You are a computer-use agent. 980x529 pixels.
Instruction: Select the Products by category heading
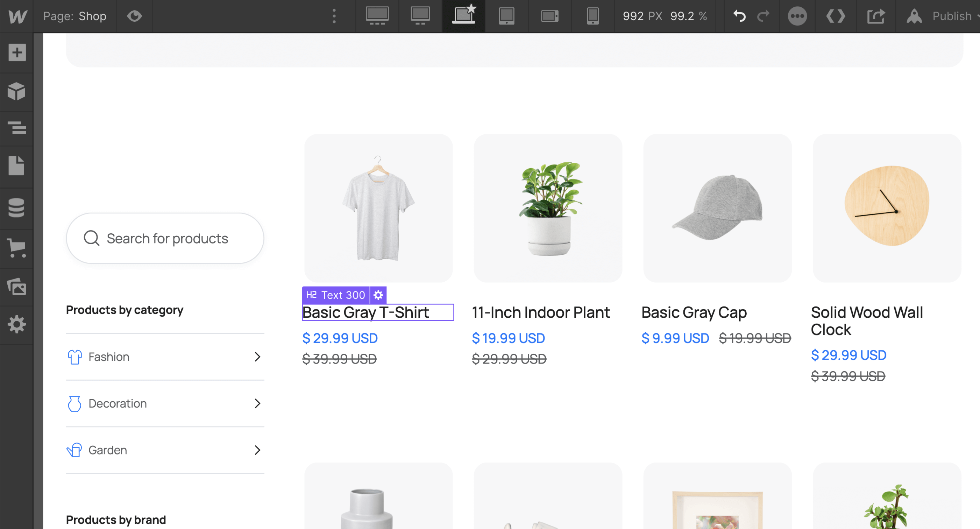(x=125, y=310)
